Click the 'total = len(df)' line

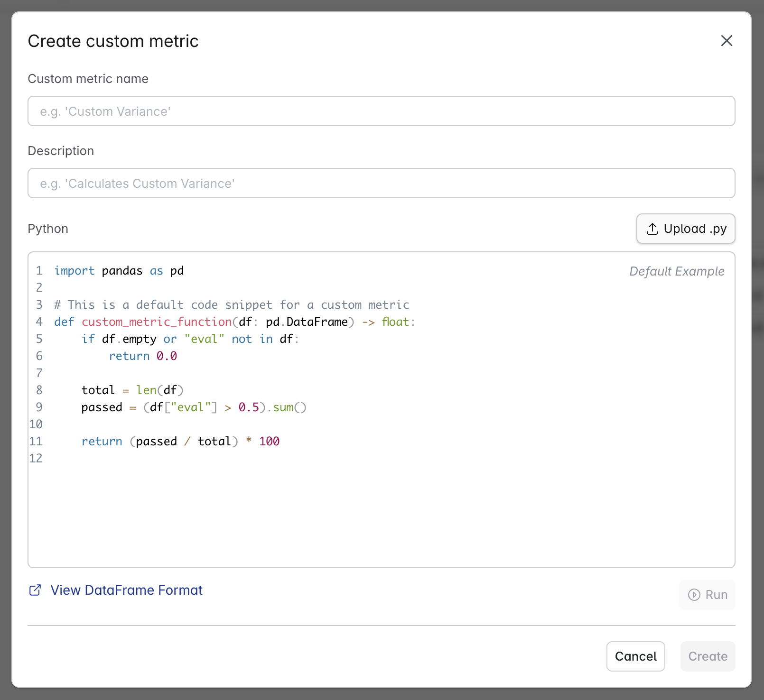point(132,390)
